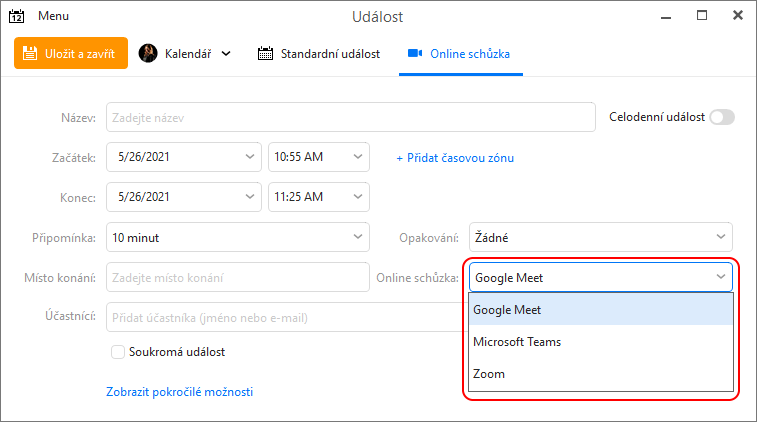This screenshot has width=757, height=422.
Task: Click Přidat časovou zónu link
Action: 455,158
